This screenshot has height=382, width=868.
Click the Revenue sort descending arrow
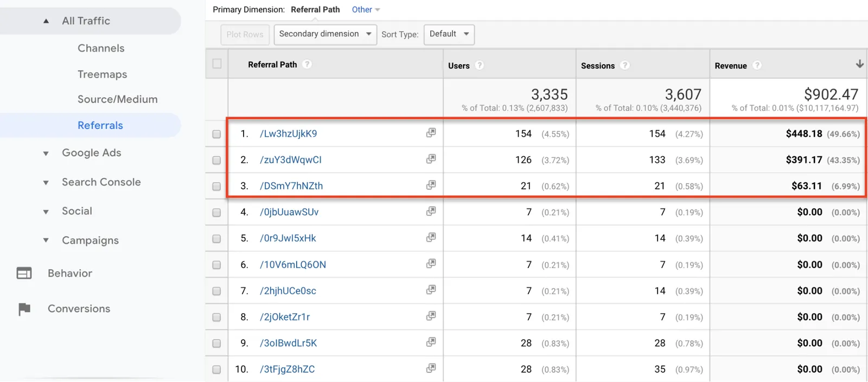pyautogui.click(x=859, y=64)
